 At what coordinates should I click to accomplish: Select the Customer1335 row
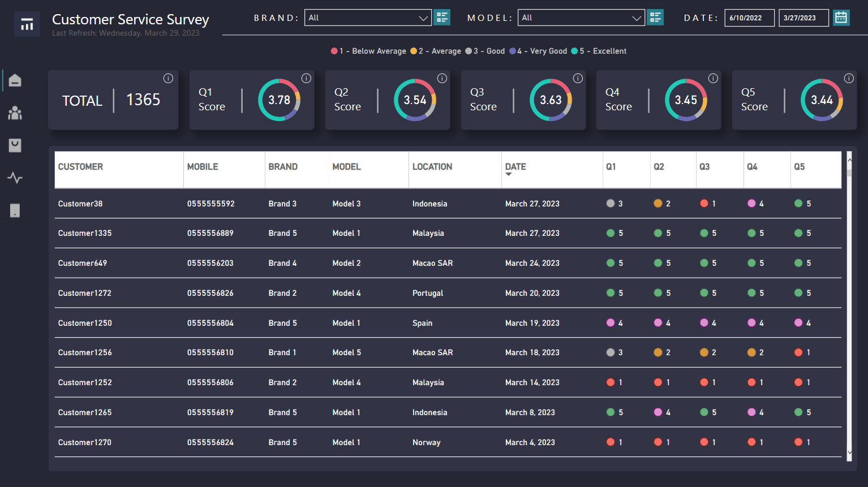coord(448,233)
